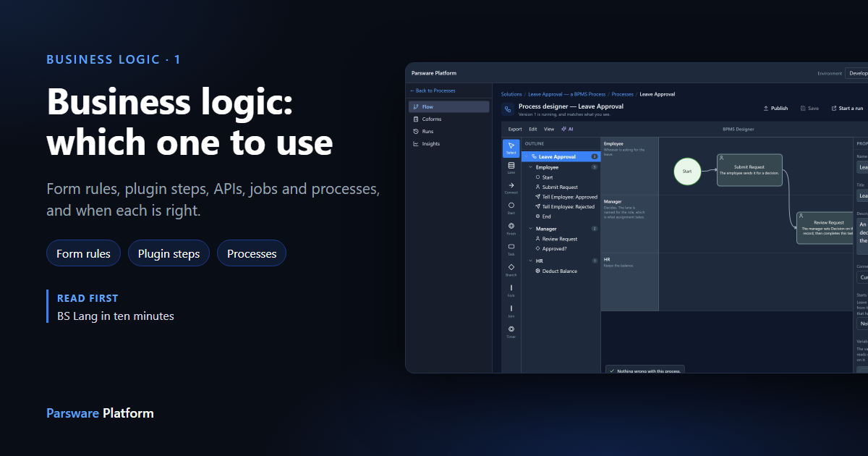Select the Select pointer tool

(x=511, y=148)
